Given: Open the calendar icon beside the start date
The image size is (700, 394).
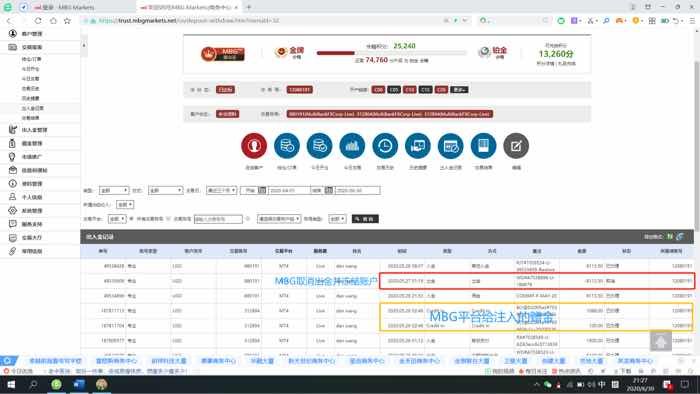Looking at the screenshot, I should pyautogui.click(x=262, y=190).
